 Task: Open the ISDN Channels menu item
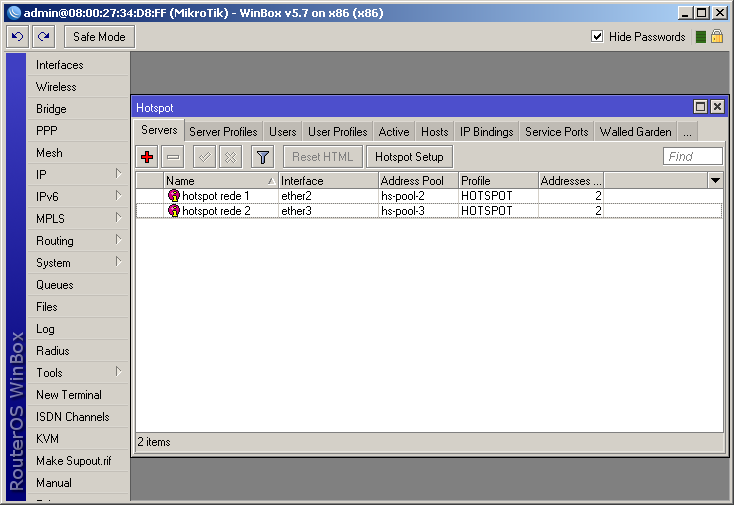tap(78, 417)
